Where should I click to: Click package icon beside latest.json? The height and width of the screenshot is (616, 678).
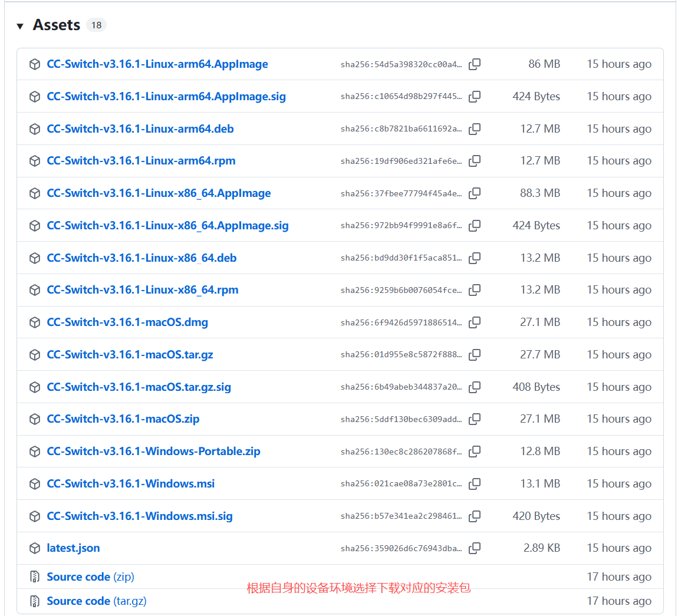tap(35, 549)
